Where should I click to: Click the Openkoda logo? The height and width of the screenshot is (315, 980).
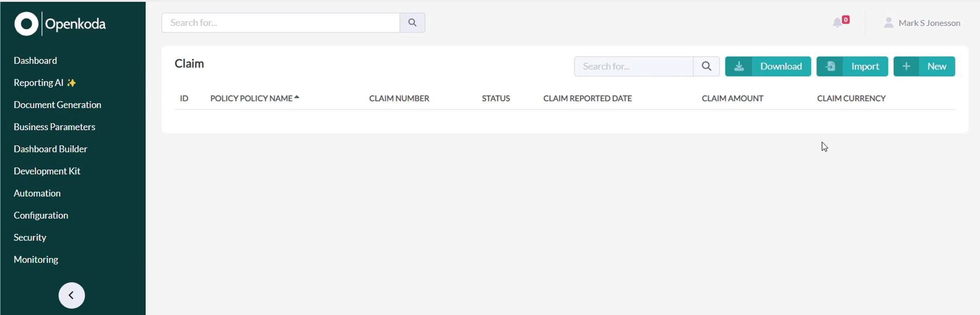pyautogui.click(x=60, y=24)
